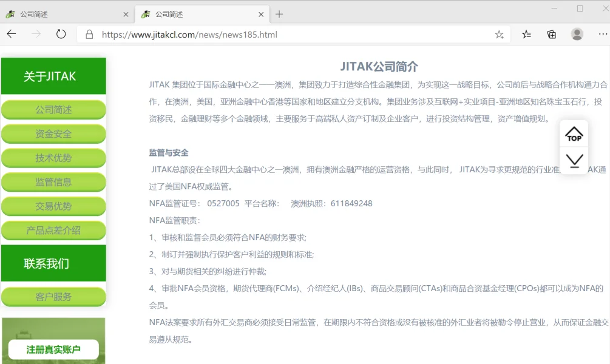Close the first 公司简述 tab
The image size is (610, 364).
[126, 15]
